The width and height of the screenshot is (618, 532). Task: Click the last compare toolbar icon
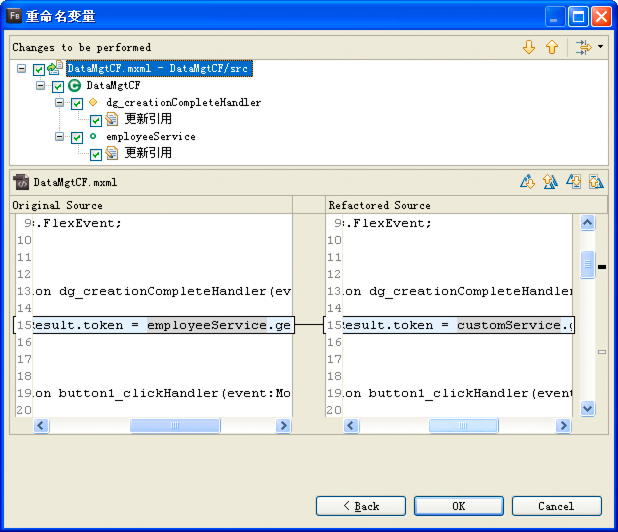pos(595,182)
